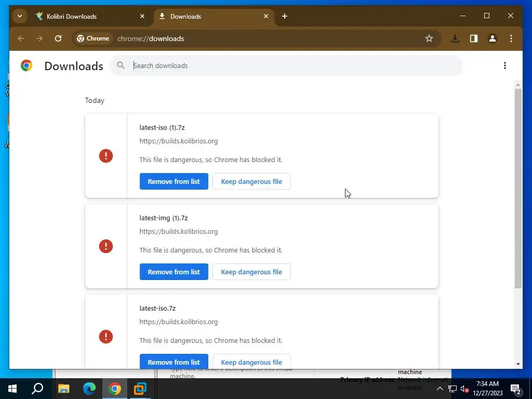This screenshot has width=532, height=399.
Task: Open the downloads tray icon in toolbar
Action: tap(455, 38)
